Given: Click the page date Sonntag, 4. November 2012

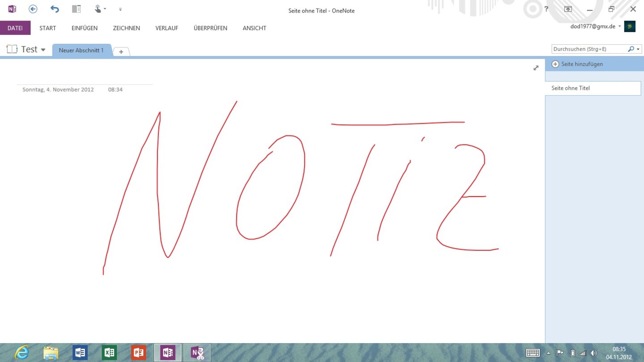Looking at the screenshot, I should pos(58,89).
